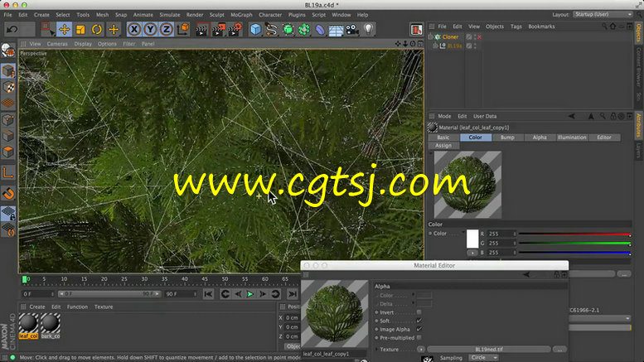The image size is (644, 362).
Task: Expand the Cloner object tree
Action: tap(430, 37)
